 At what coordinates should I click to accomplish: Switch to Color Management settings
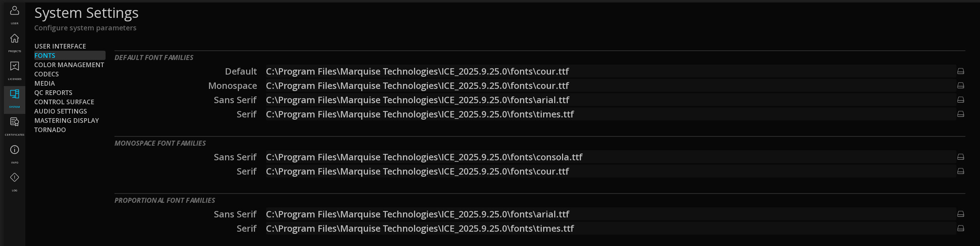[x=69, y=65]
